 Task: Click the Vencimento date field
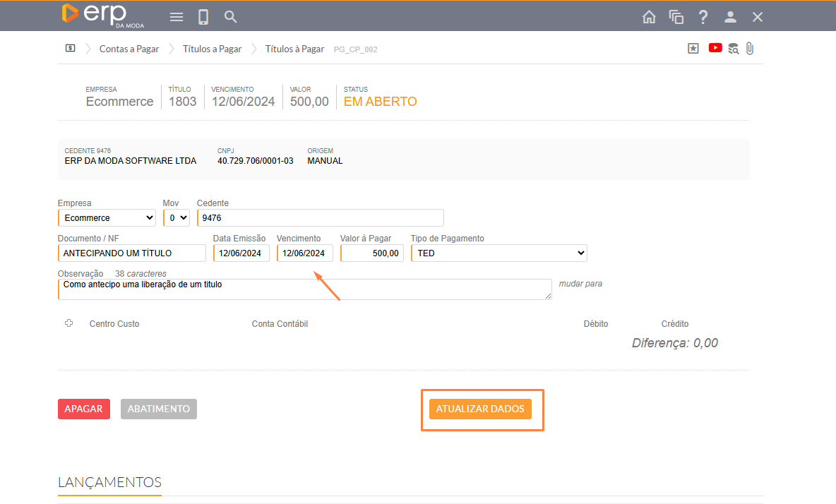[304, 253]
